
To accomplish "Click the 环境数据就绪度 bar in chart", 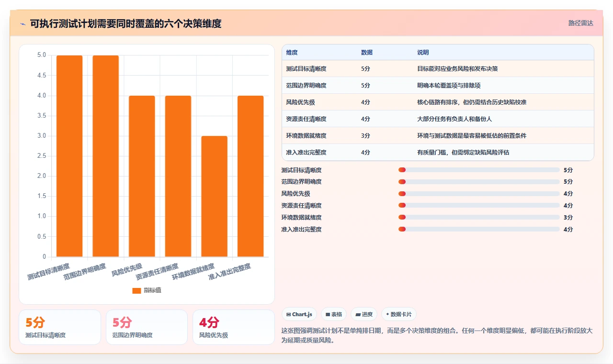I will (214, 196).
